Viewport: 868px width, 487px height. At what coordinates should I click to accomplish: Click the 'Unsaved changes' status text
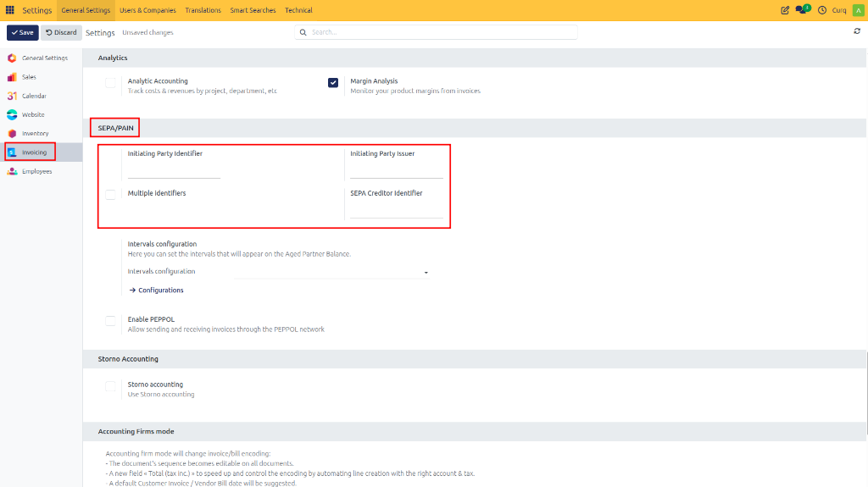pyautogui.click(x=147, y=33)
